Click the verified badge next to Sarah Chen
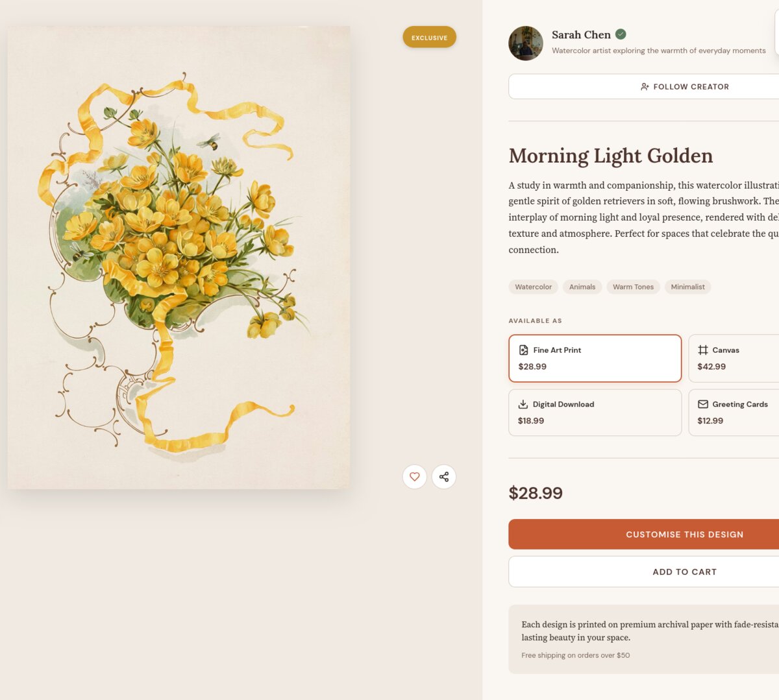 pyautogui.click(x=621, y=34)
